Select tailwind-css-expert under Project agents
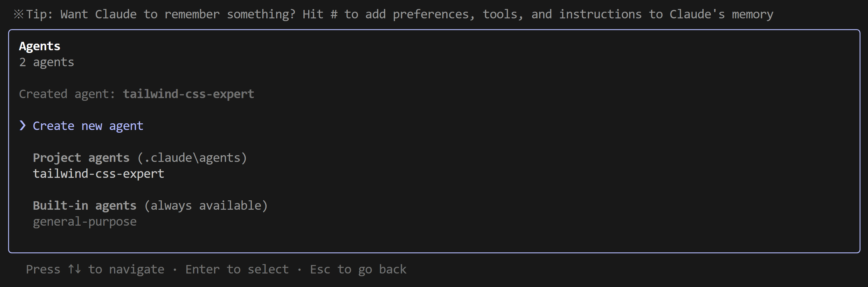This screenshot has height=287, width=868. 98,174
